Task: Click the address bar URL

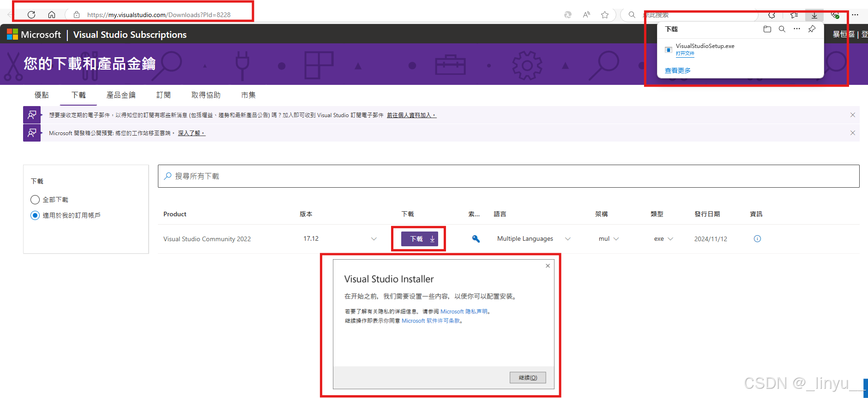Action: (159, 15)
